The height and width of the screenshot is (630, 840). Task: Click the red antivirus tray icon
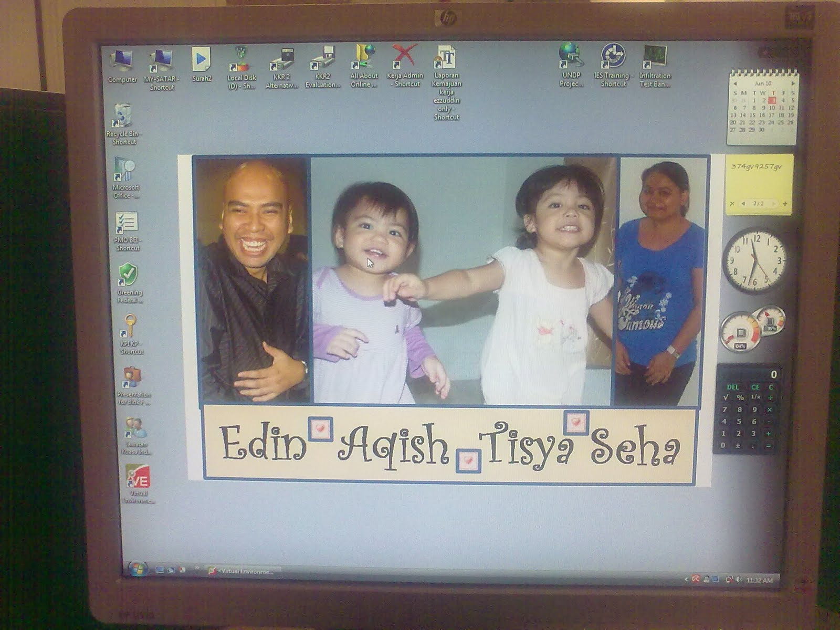[696, 579]
